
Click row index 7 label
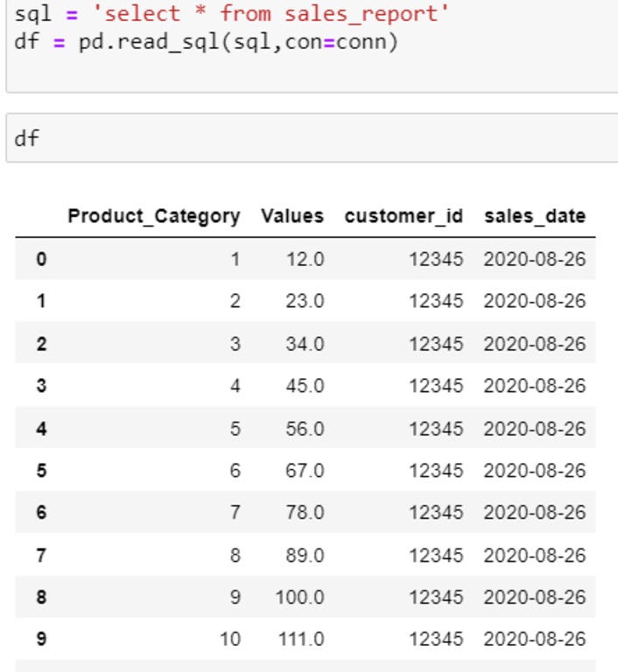(x=41, y=556)
